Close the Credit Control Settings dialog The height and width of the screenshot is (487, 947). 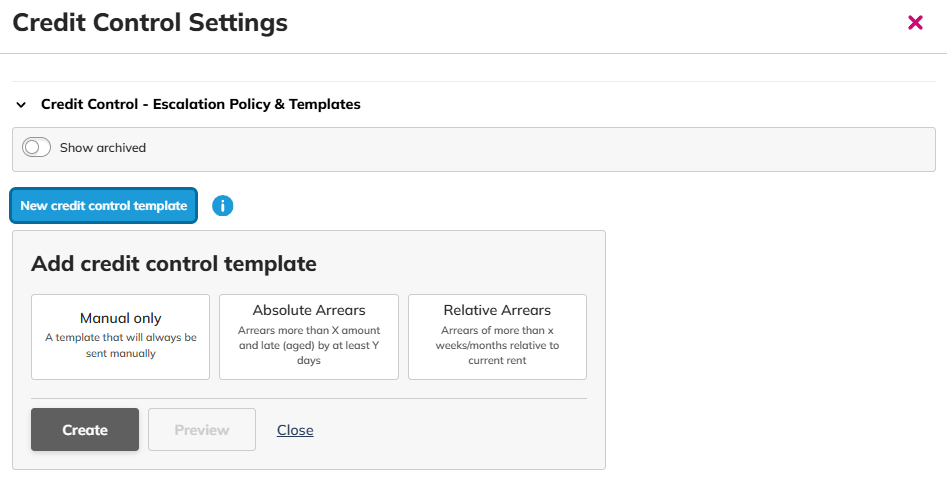[x=915, y=22]
